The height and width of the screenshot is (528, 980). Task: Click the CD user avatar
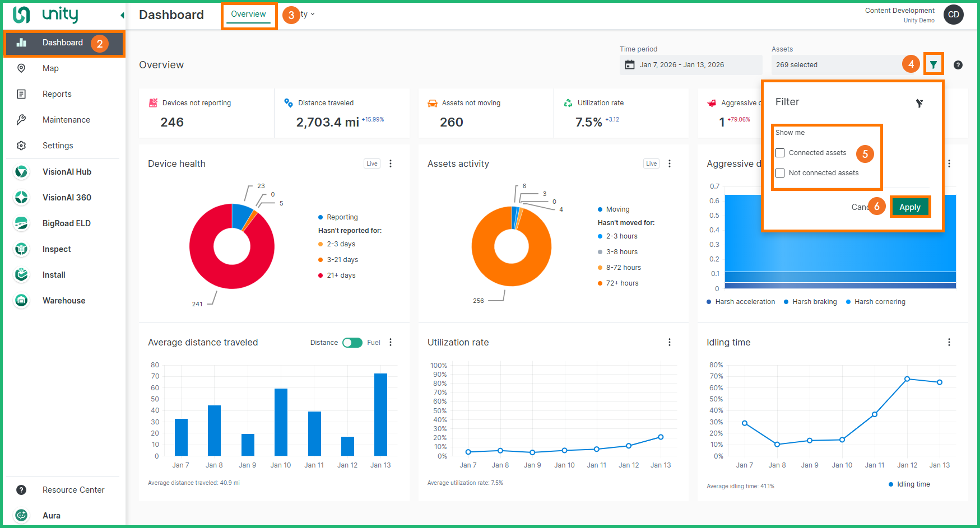(x=953, y=15)
